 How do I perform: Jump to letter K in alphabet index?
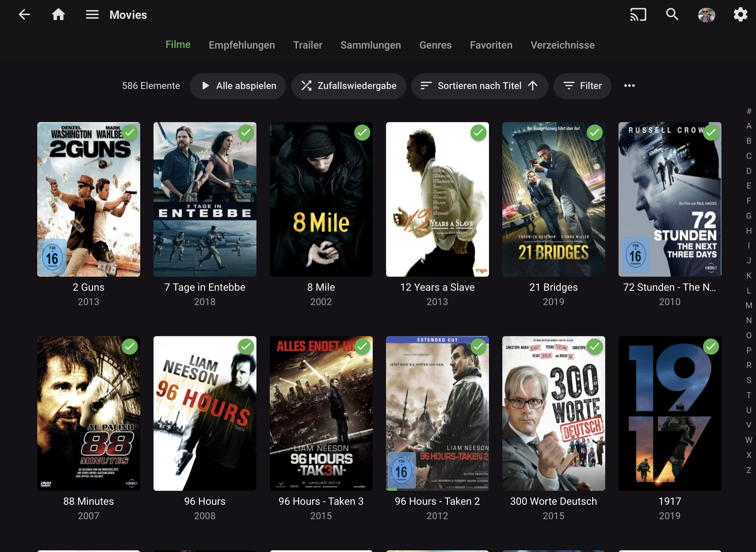[x=749, y=275]
